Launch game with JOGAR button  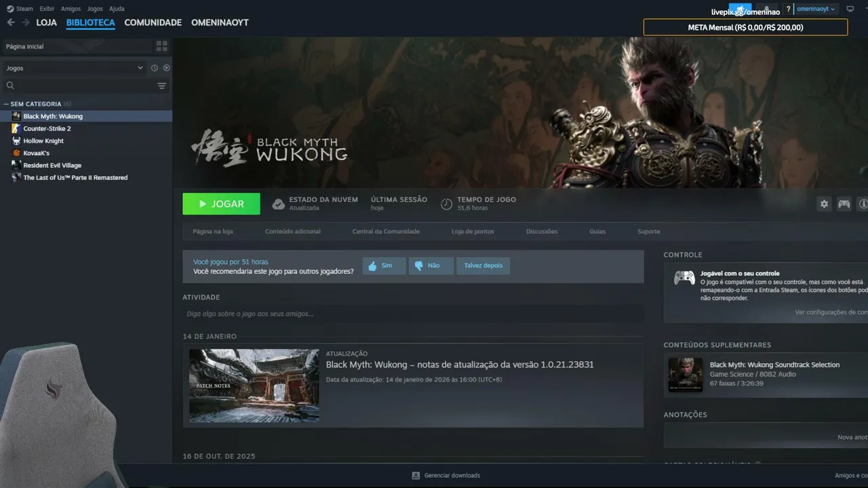tap(221, 203)
